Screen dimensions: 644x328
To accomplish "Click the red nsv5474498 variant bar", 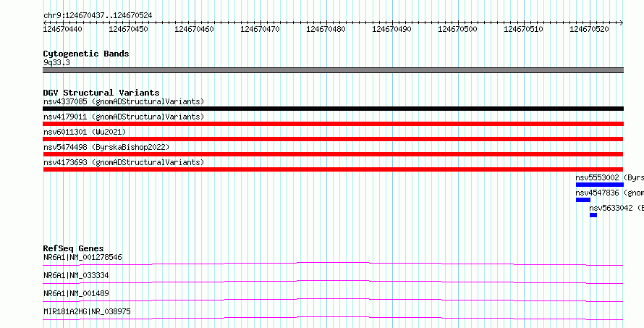I will (333, 154).
